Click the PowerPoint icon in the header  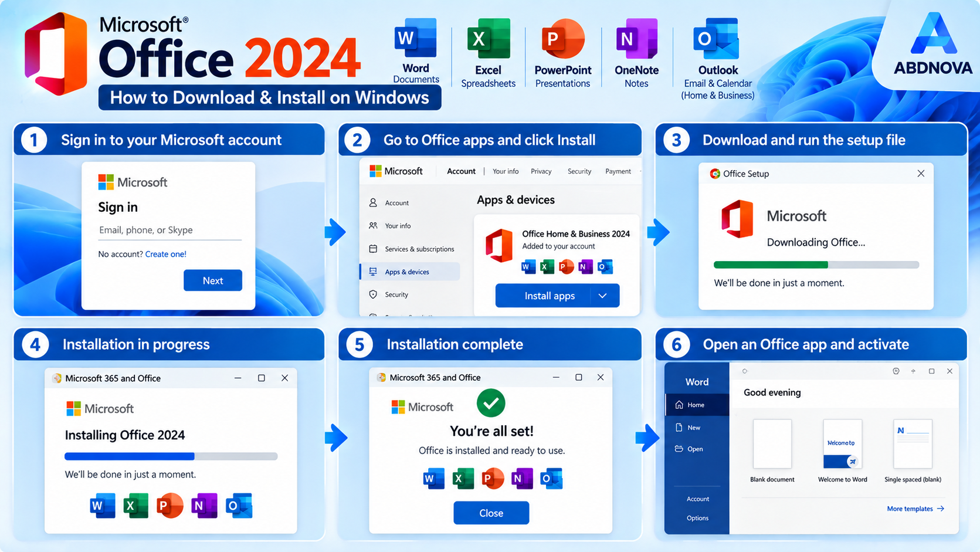coord(562,38)
